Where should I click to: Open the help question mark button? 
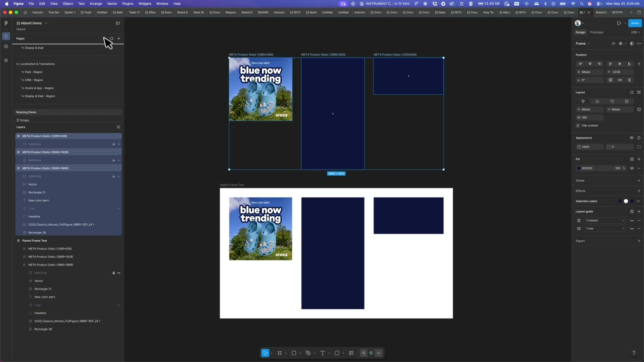(x=634, y=353)
